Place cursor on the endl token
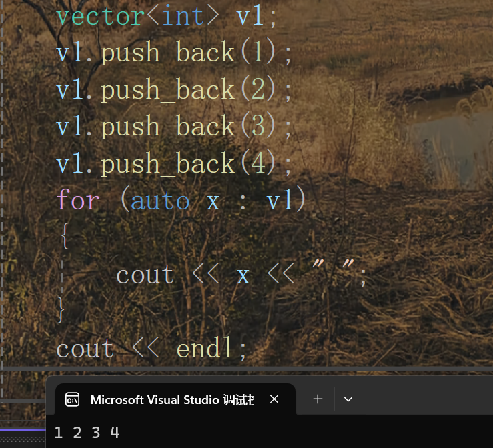Viewport: 493px width, 448px height. pyautogui.click(x=205, y=347)
